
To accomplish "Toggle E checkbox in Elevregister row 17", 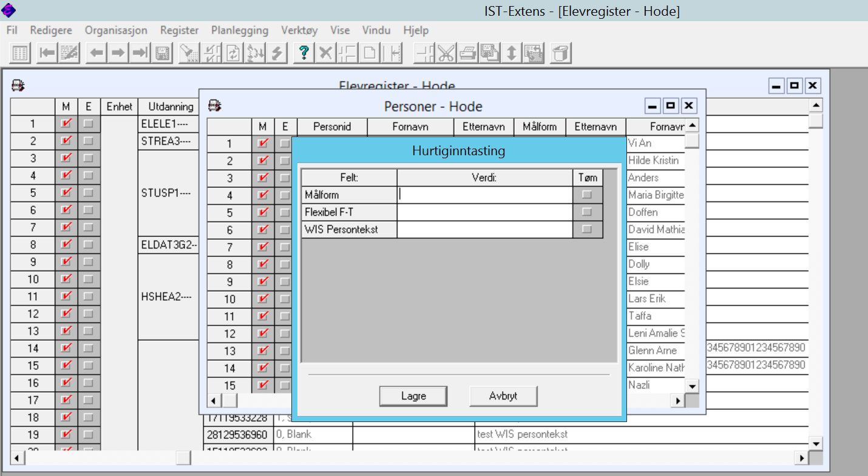I will point(89,400).
